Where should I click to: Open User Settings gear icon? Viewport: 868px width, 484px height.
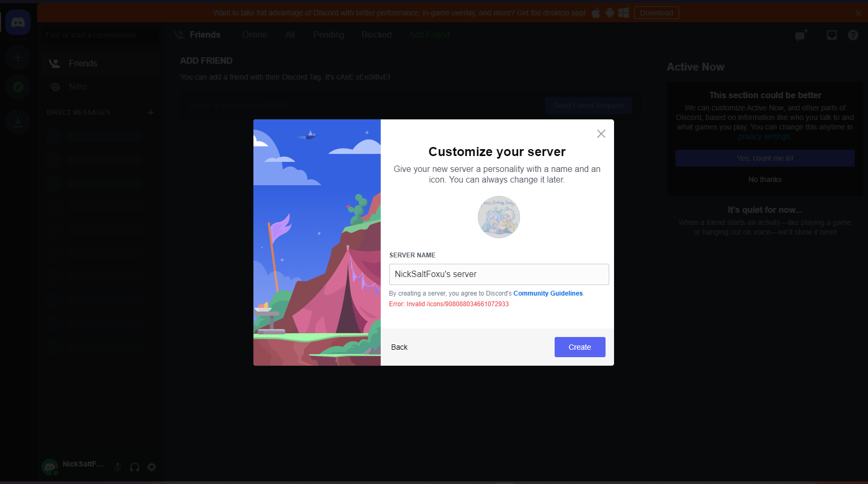152,466
